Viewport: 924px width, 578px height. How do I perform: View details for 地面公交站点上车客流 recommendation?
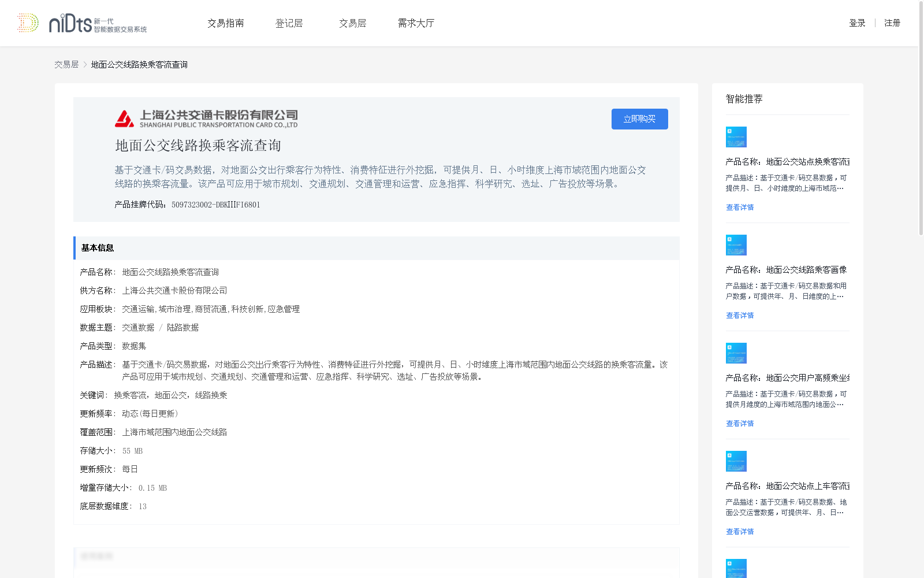tap(740, 532)
